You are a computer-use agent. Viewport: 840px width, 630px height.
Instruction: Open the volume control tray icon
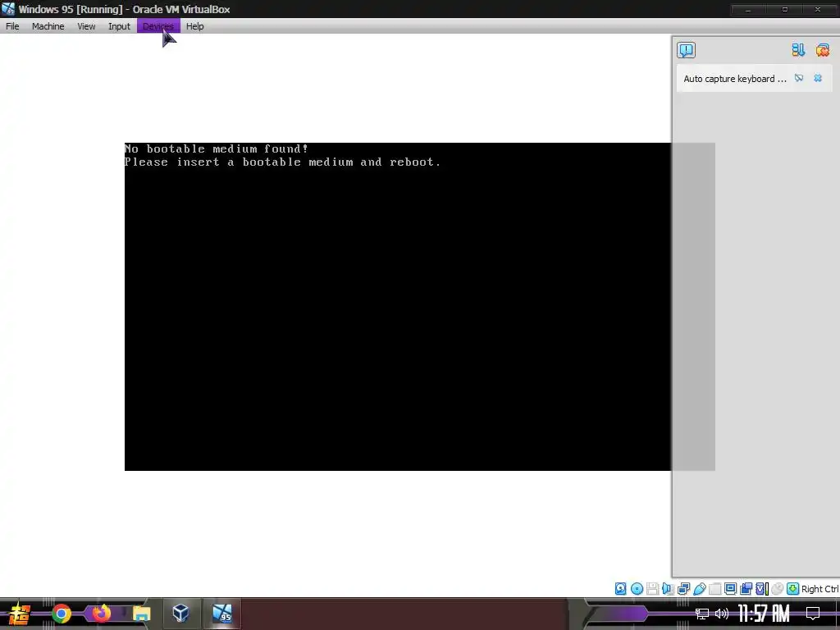tap(722, 614)
